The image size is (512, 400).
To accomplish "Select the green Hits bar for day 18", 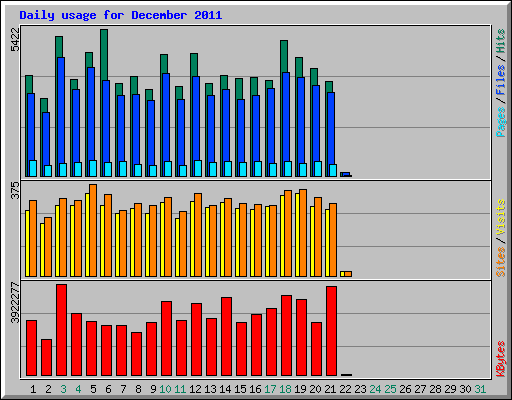I will tap(284, 57).
